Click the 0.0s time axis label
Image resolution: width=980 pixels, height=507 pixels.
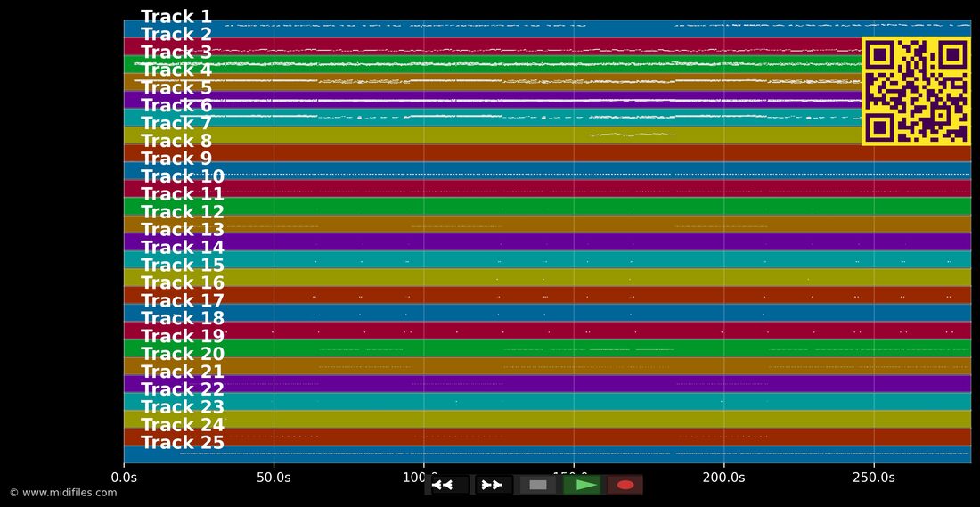coord(124,478)
